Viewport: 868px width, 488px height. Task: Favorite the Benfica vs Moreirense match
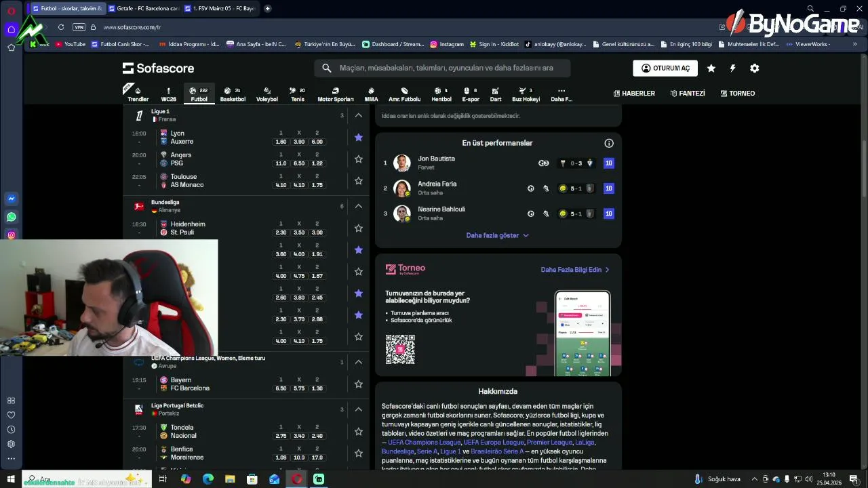[358, 453]
